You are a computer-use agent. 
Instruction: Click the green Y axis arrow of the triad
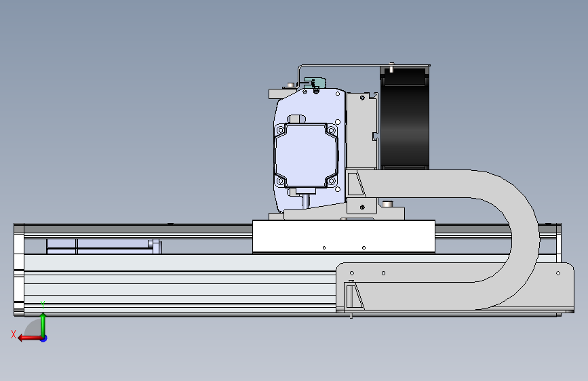(43, 325)
